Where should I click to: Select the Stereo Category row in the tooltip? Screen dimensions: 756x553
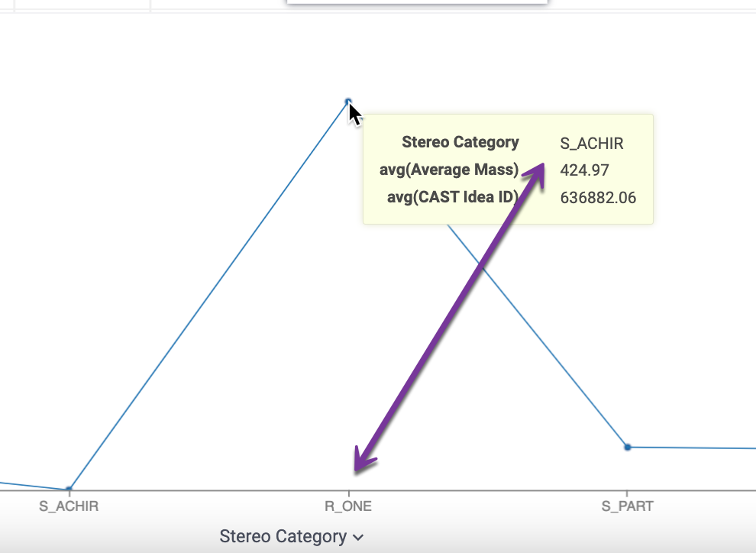(460, 142)
